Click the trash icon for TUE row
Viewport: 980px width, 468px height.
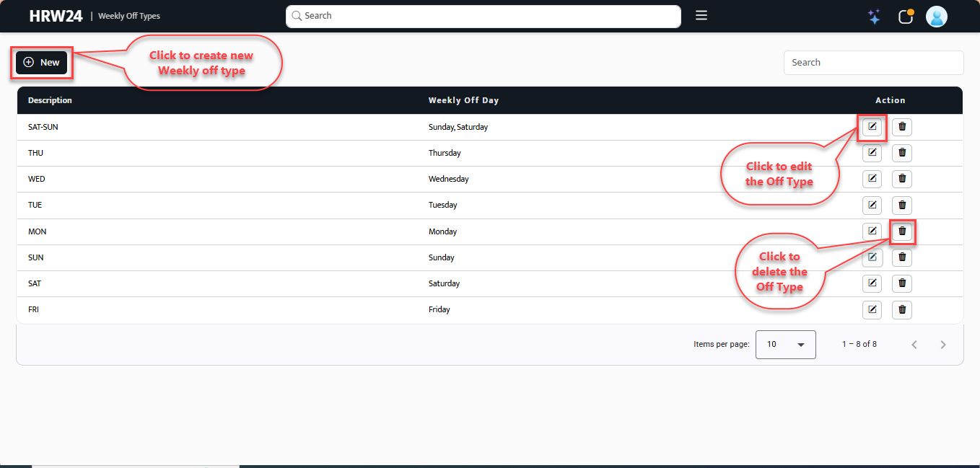tap(901, 205)
